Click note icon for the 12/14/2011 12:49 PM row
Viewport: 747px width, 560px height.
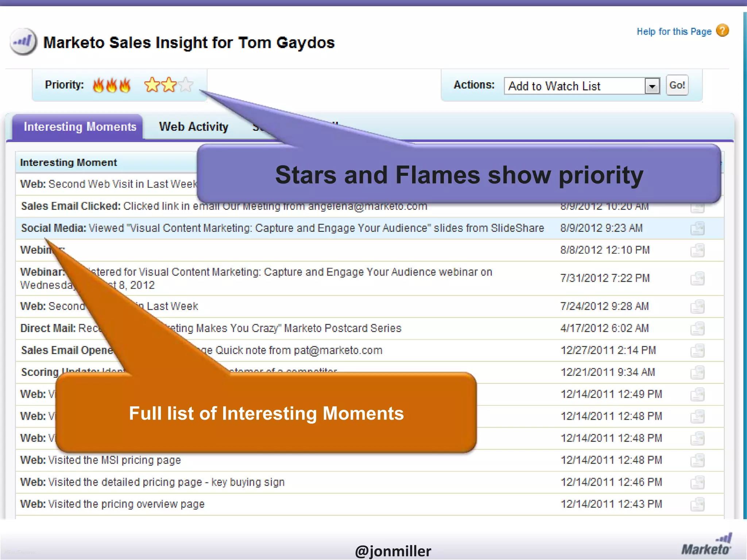(x=697, y=394)
